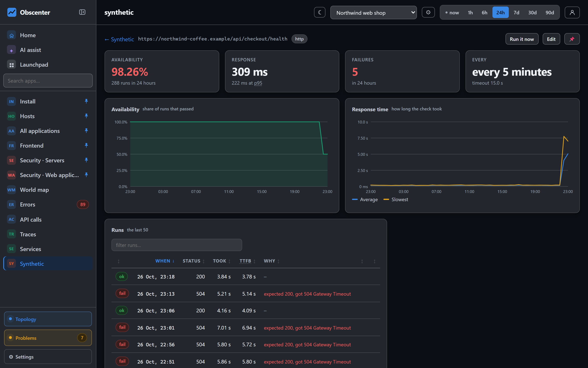Open Problems with 7 badge
This screenshot has width=588, height=368.
click(x=48, y=338)
